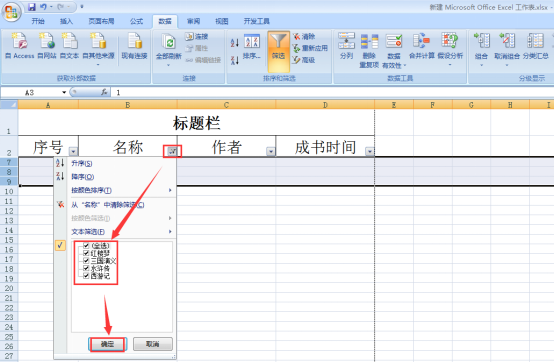The width and height of the screenshot is (554, 362).
Task: Open the 自其他来源 sources menu
Action: coord(99,49)
